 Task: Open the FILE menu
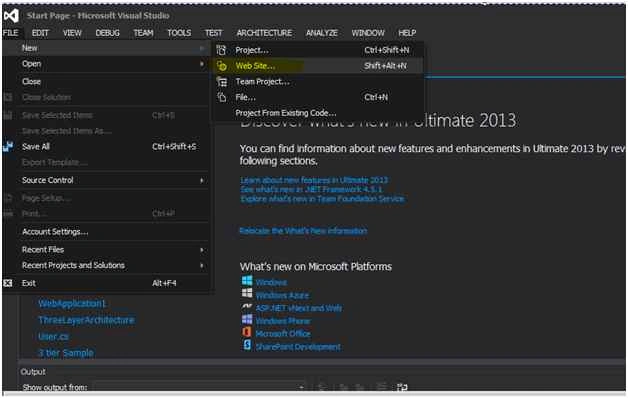coord(10,33)
